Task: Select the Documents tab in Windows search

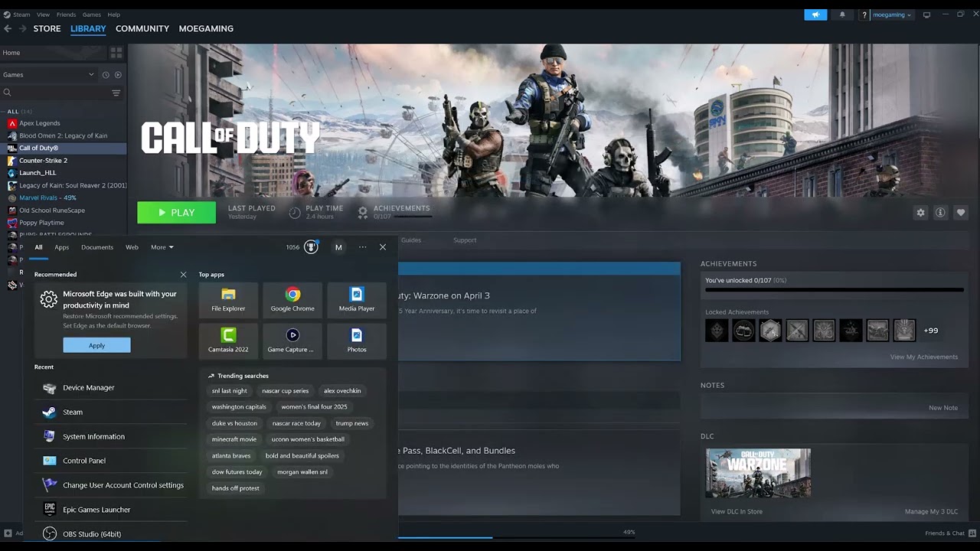Action: pos(97,247)
